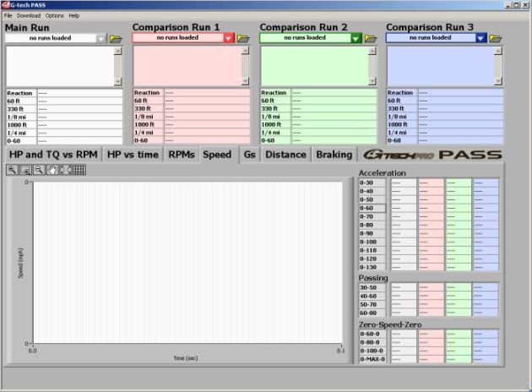Expand the red Comparison Run 1 dropdown
This screenshot has height=392, width=532.
point(229,38)
